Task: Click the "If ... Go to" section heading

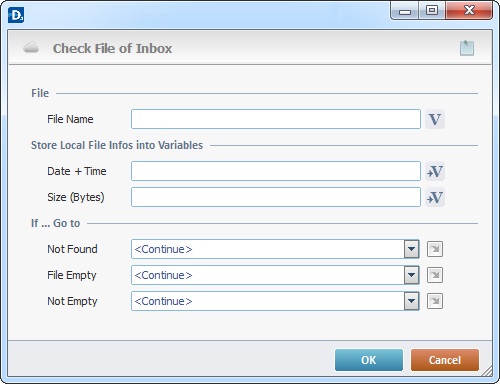Action: [55, 223]
